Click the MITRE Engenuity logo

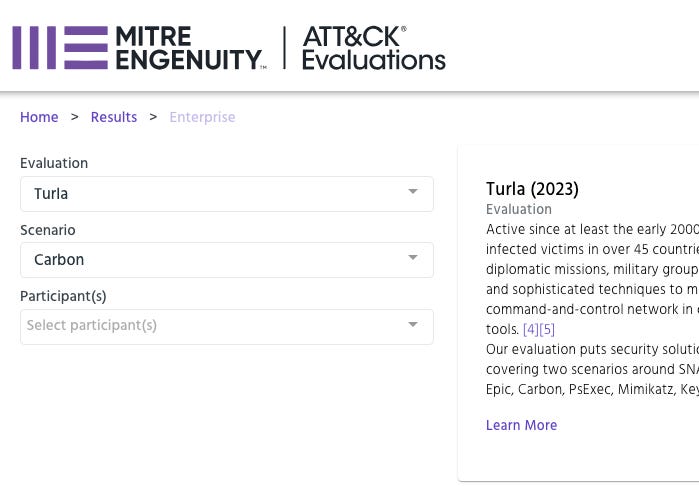pyautogui.click(x=139, y=48)
